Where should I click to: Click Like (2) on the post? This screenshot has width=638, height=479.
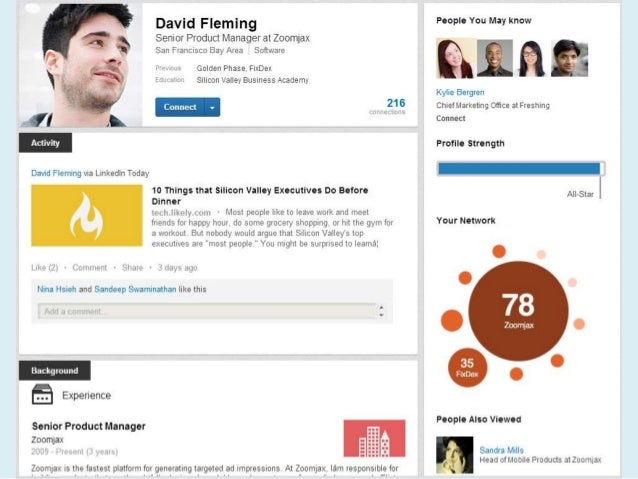pos(45,267)
